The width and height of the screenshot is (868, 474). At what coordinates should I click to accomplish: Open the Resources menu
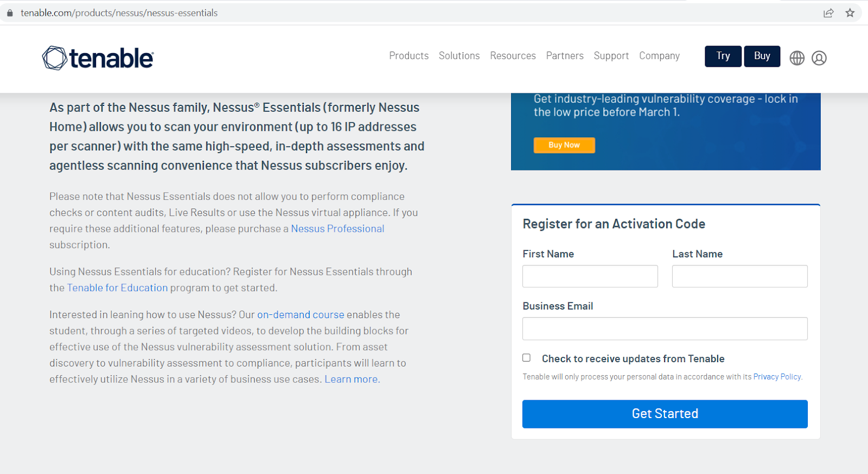(x=513, y=56)
